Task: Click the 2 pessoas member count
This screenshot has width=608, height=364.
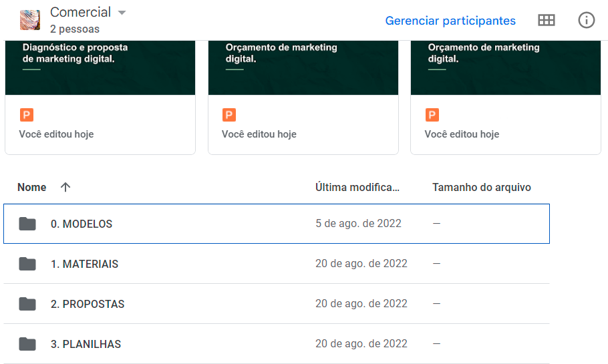Action: coord(75,29)
